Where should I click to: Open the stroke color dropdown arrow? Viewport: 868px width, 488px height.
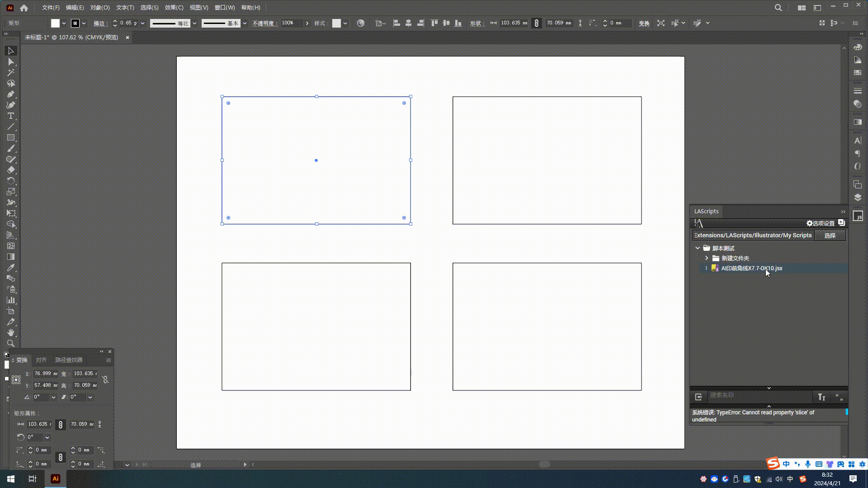pyautogui.click(x=84, y=23)
